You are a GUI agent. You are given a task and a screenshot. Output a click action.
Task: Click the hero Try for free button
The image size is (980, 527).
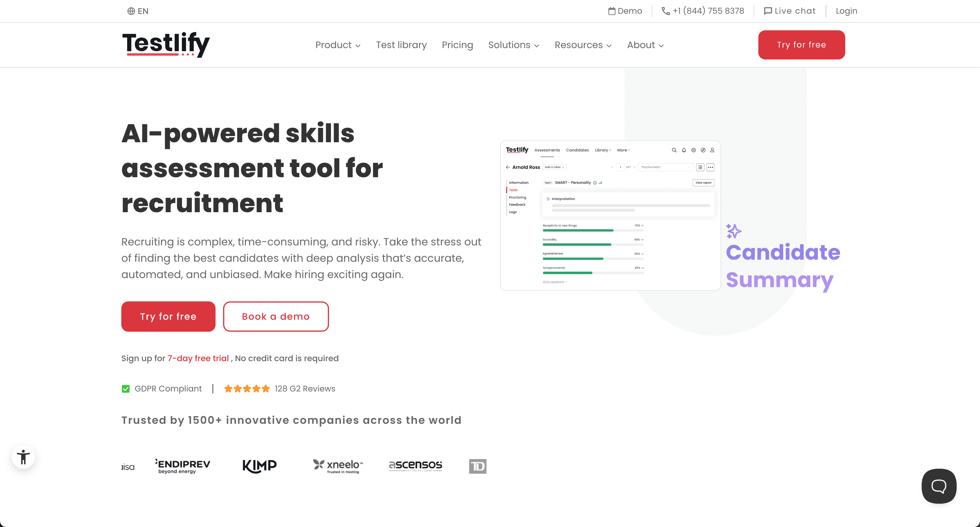point(168,316)
